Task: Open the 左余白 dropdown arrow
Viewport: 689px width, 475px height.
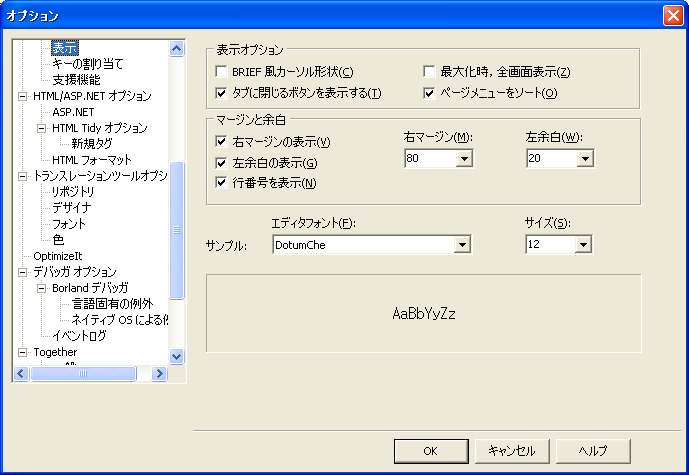Action: pyautogui.click(x=585, y=158)
